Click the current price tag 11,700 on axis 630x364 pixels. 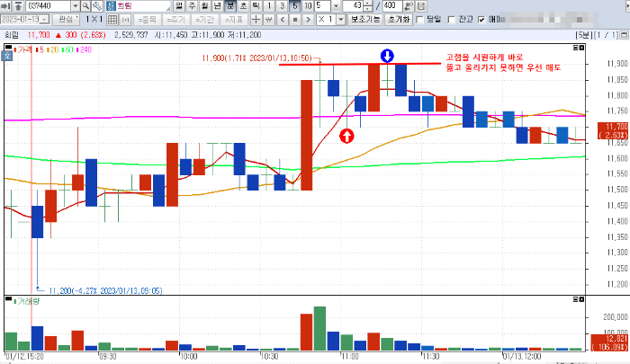point(612,131)
